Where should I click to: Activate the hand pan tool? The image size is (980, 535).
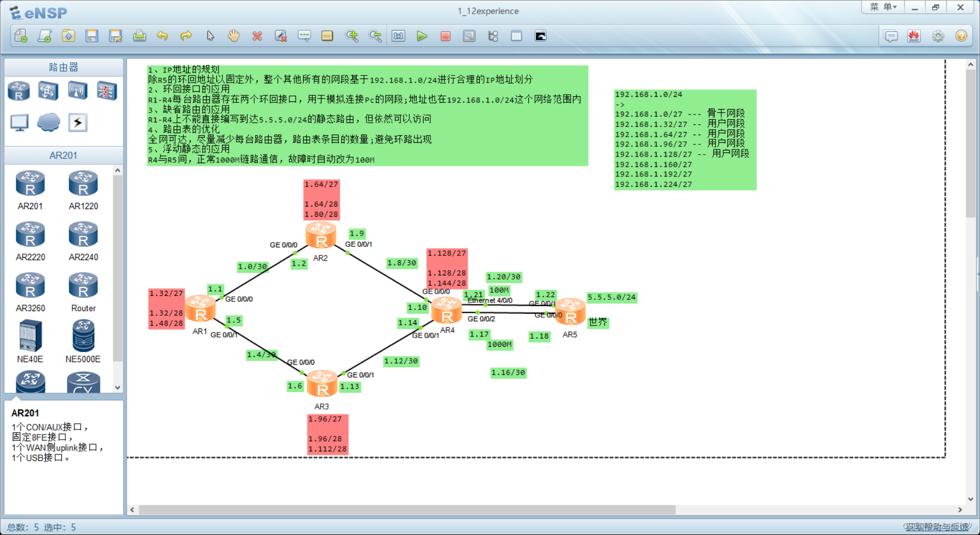(234, 36)
